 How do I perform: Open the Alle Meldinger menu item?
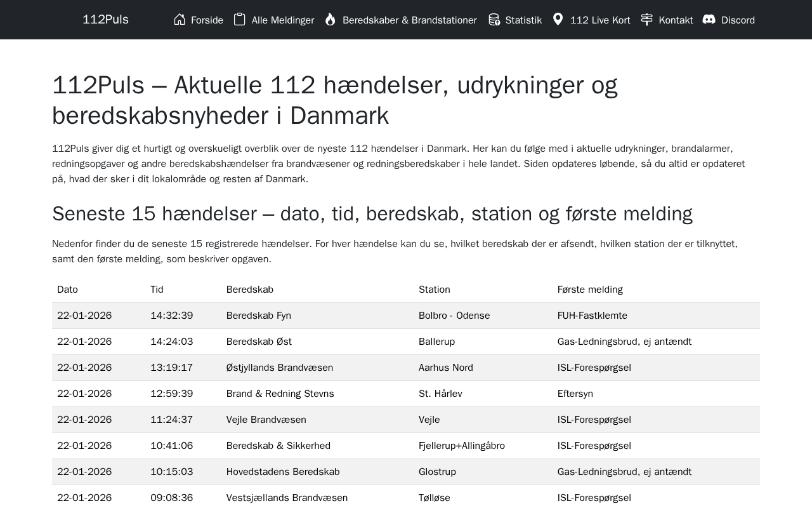tap(274, 20)
